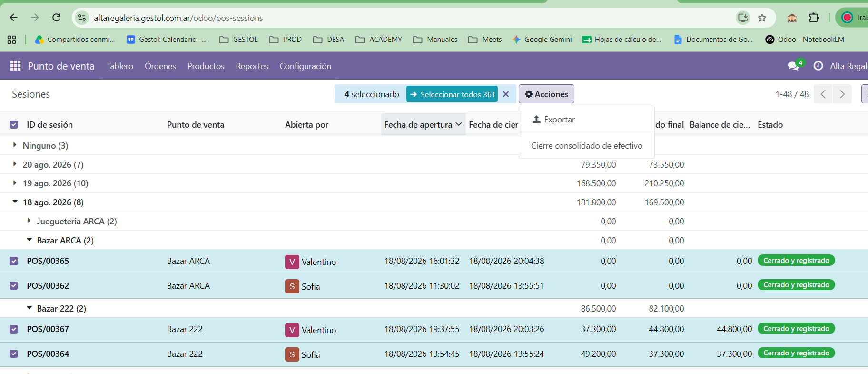Bookmark this page with the star
868x374 pixels.
pyautogui.click(x=762, y=18)
